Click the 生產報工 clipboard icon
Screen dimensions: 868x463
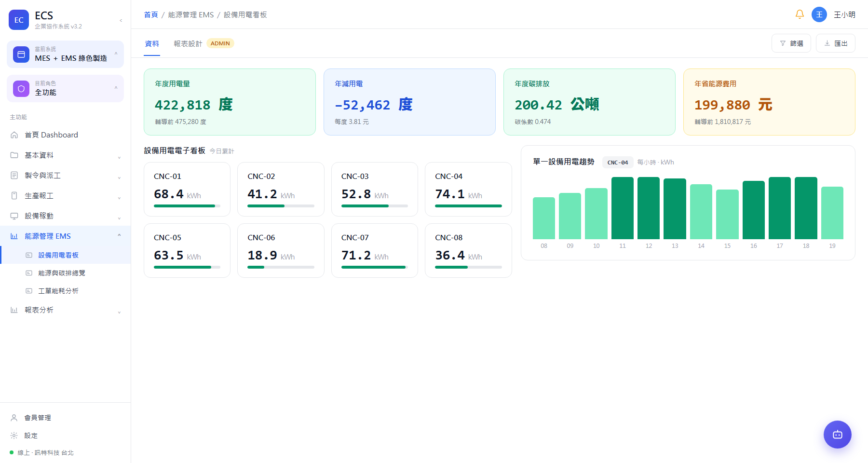[14, 196]
